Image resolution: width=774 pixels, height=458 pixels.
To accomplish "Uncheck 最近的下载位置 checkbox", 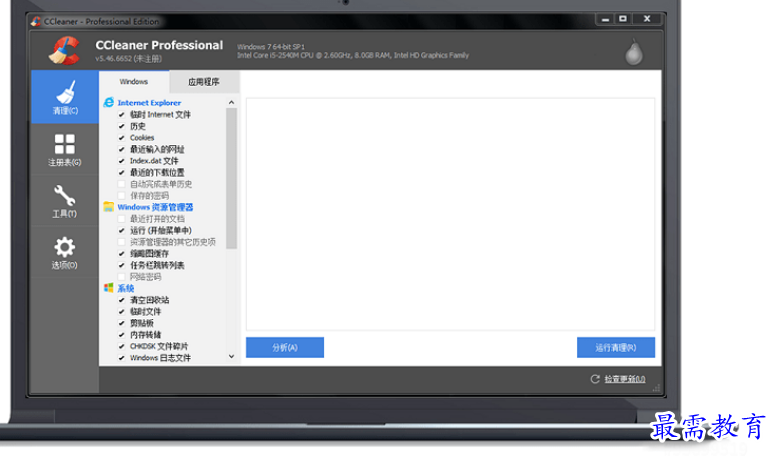I will coord(121,172).
